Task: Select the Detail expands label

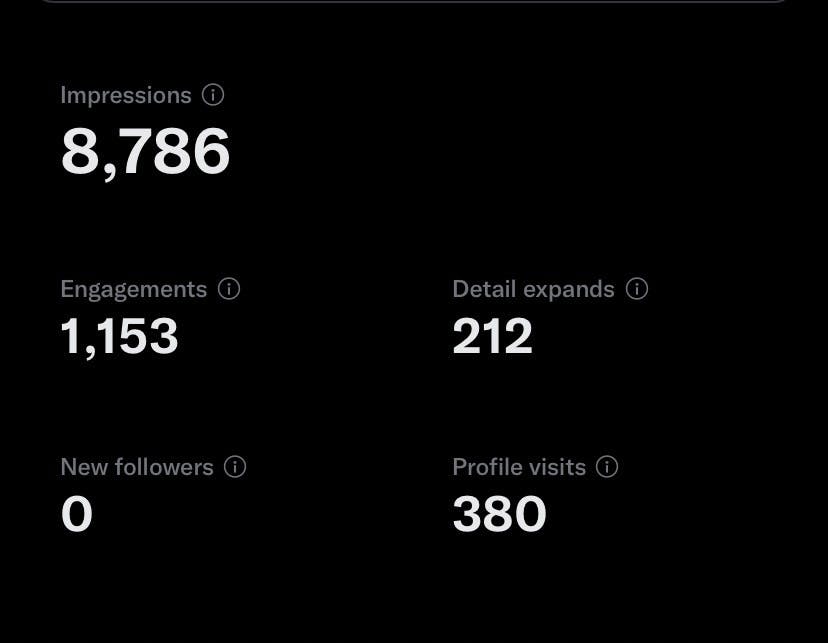Action: 533,290
